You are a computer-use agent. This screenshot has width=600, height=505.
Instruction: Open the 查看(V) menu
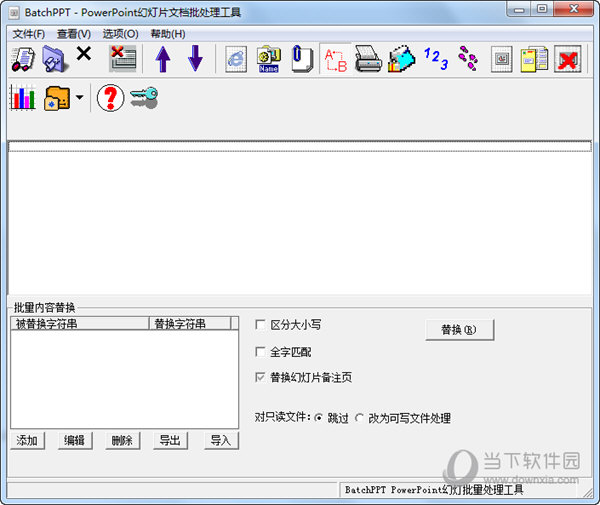point(74,34)
